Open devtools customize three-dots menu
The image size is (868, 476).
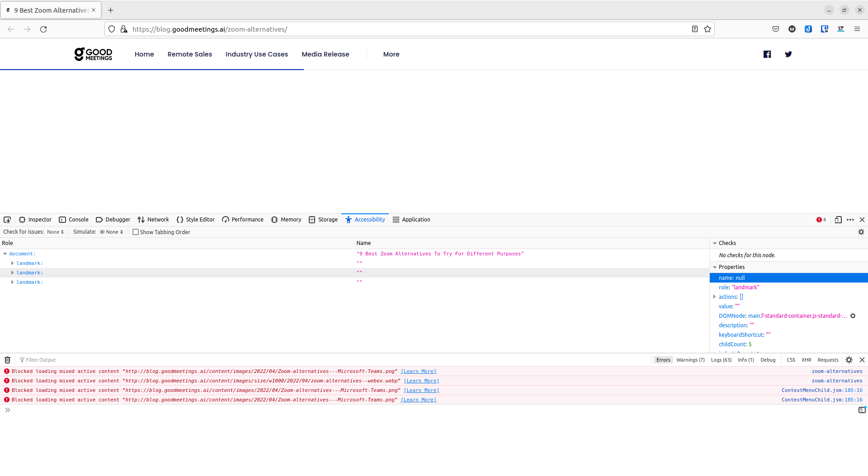point(850,220)
